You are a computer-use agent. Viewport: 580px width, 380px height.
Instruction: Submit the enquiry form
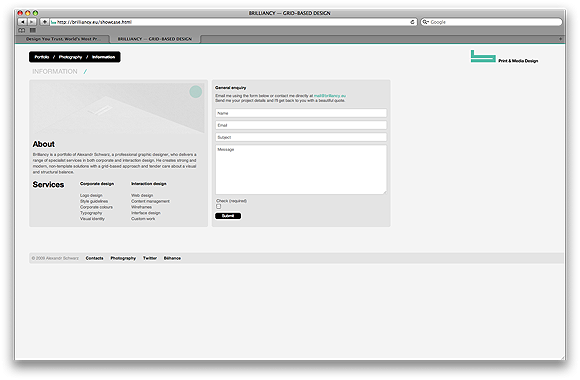[x=228, y=216]
